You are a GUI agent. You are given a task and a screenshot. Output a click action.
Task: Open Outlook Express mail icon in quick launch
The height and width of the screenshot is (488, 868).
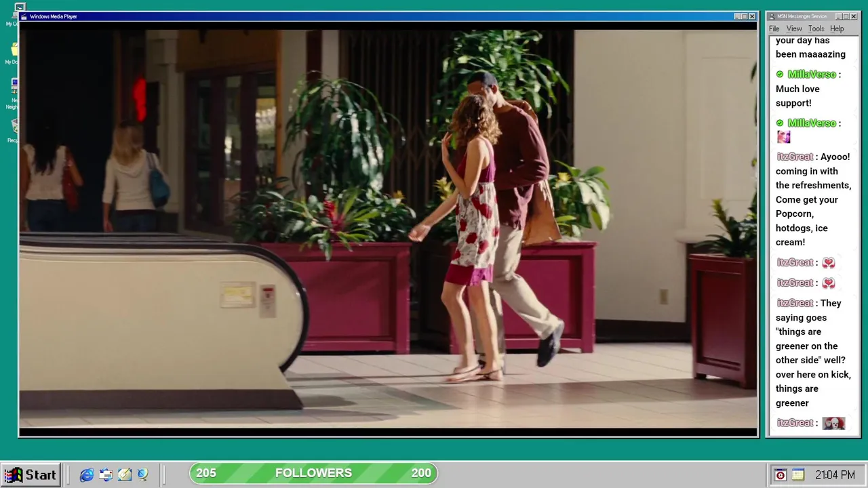106,474
